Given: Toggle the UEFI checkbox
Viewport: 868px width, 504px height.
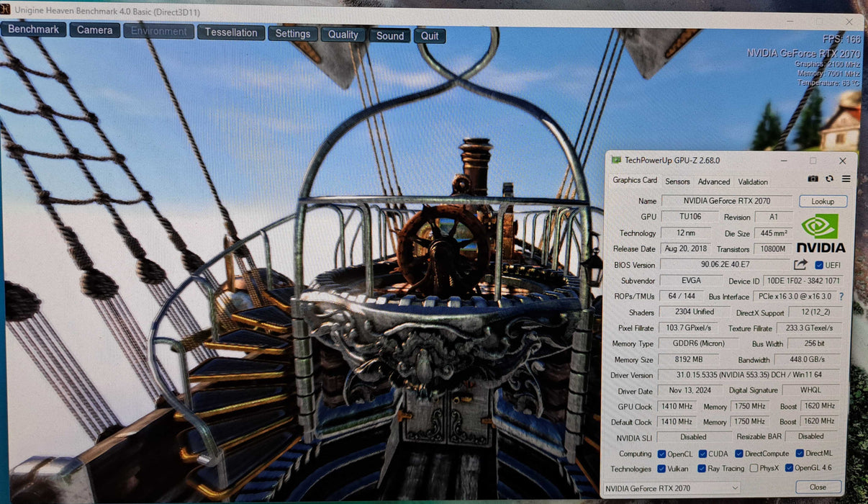Looking at the screenshot, I should click(819, 265).
